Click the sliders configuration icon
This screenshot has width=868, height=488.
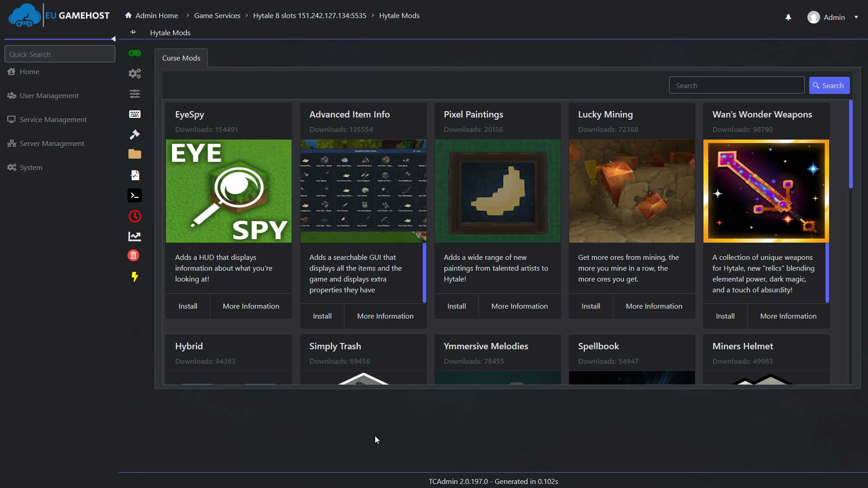134,94
